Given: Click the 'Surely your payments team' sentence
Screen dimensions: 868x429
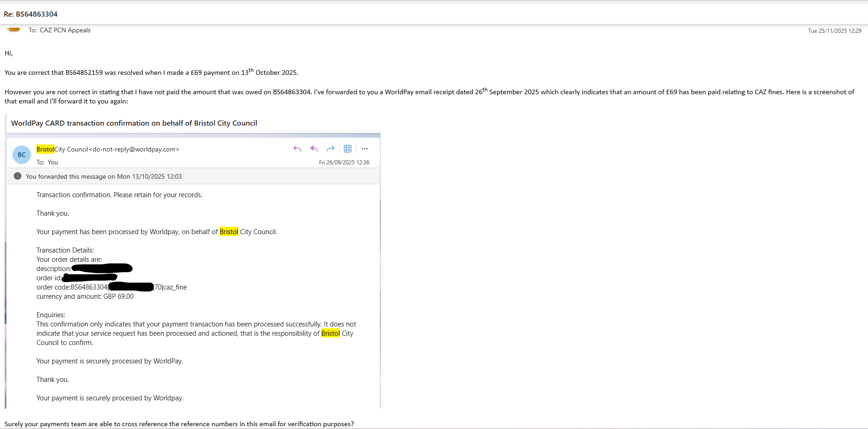Looking at the screenshot, I should click(x=179, y=424).
